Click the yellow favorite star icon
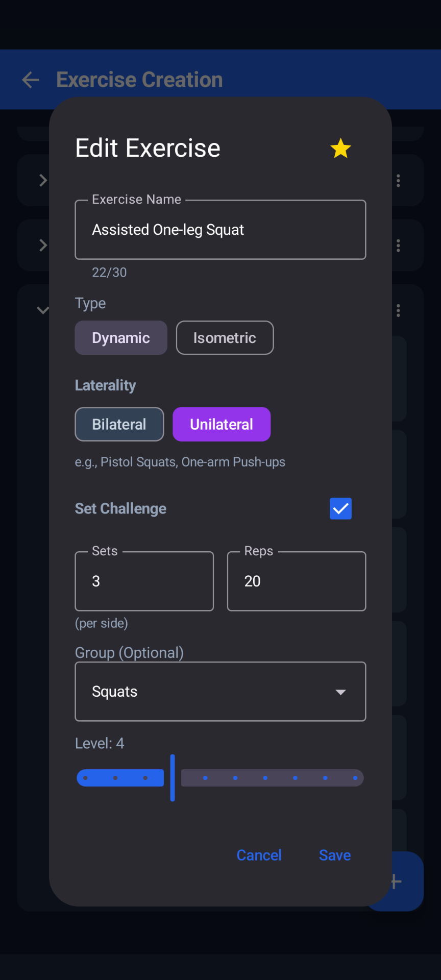This screenshot has height=980, width=441. pyautogui.click(x=340, y=149)
